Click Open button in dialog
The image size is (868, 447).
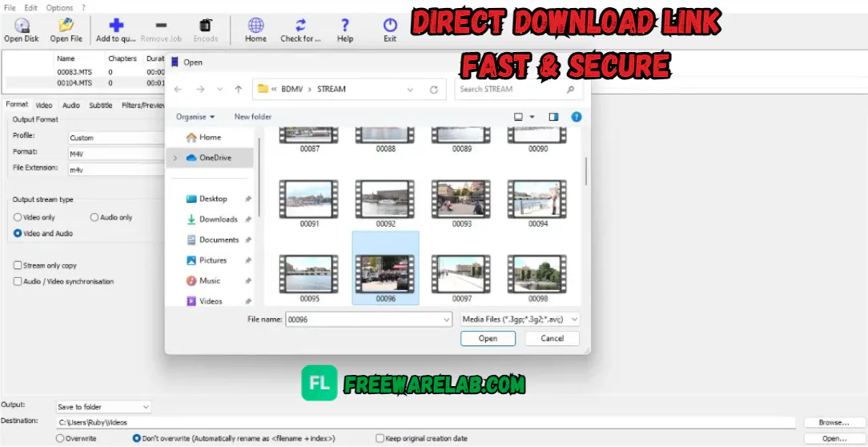click(x=488, y=338)
